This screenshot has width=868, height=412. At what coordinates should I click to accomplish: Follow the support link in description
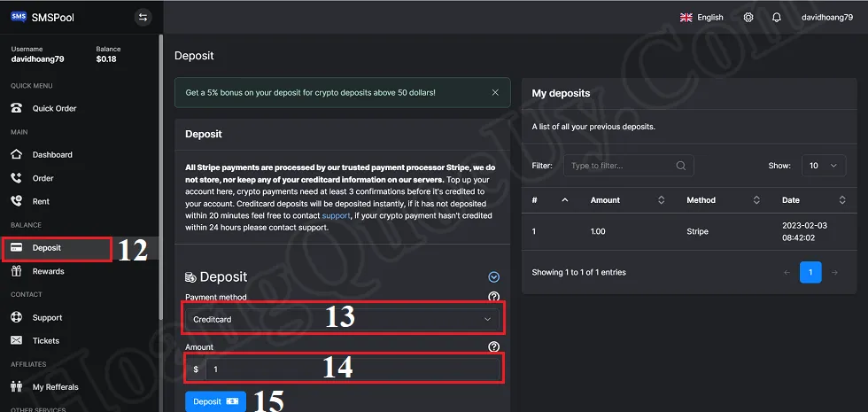336,215
